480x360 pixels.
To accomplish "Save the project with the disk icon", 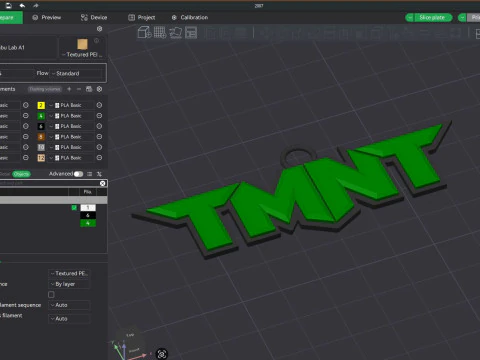I will (8, 5).
